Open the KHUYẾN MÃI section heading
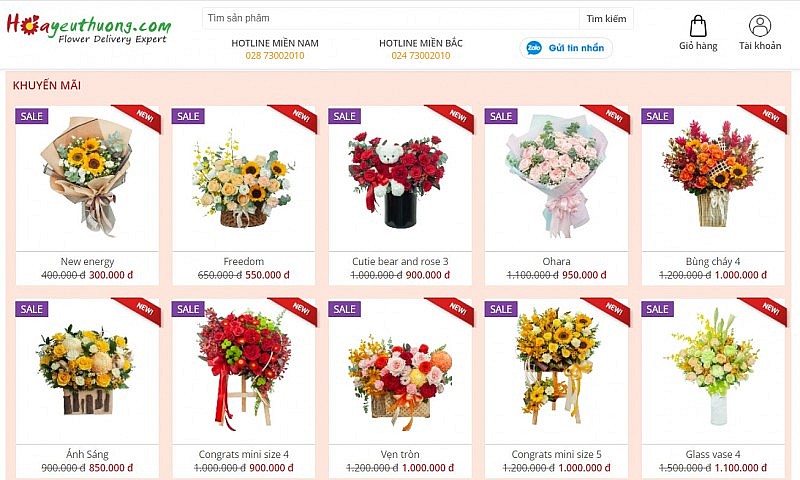This screenshot has height=480, width=800. pos(47,85)
